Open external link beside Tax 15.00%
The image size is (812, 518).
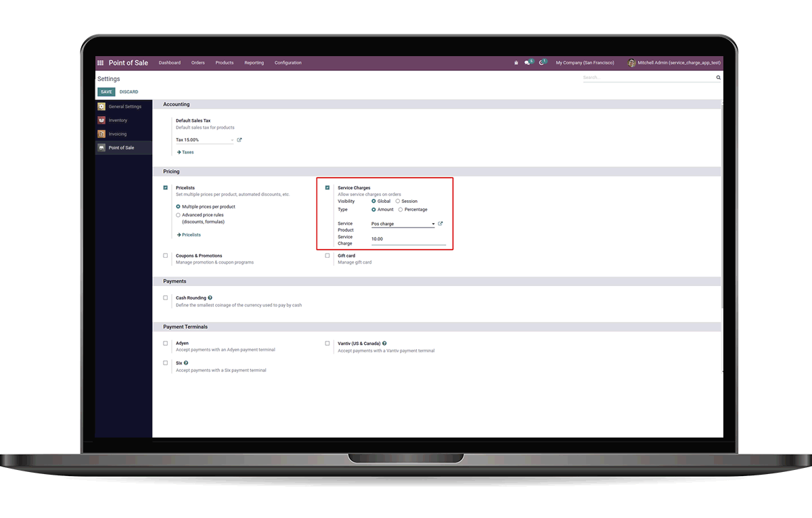coord(240,140)
